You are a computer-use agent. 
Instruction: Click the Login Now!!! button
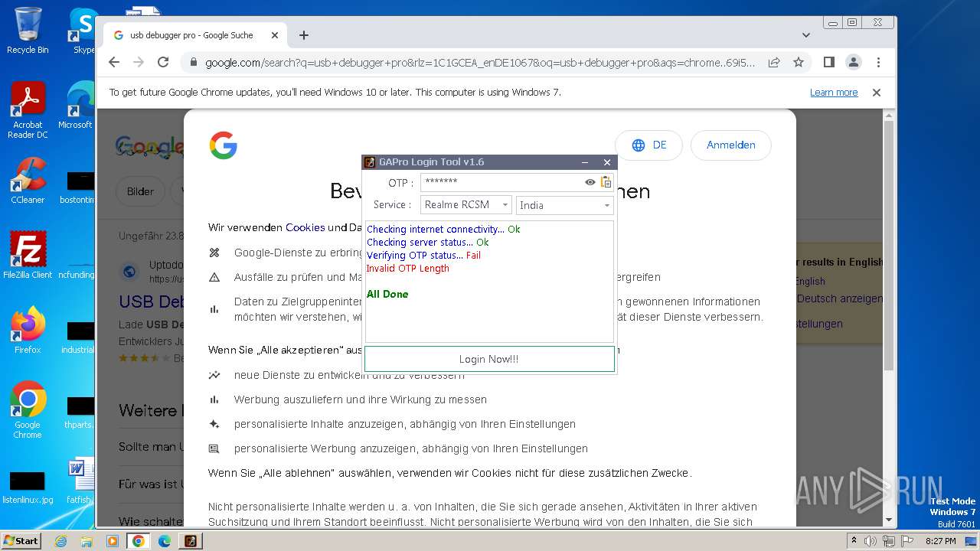pos(489,359)
